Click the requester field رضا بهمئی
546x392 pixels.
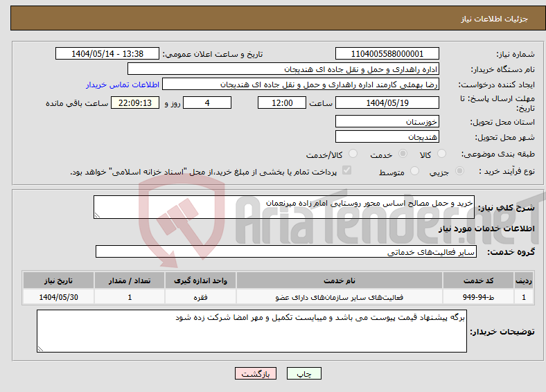(301, 84)
